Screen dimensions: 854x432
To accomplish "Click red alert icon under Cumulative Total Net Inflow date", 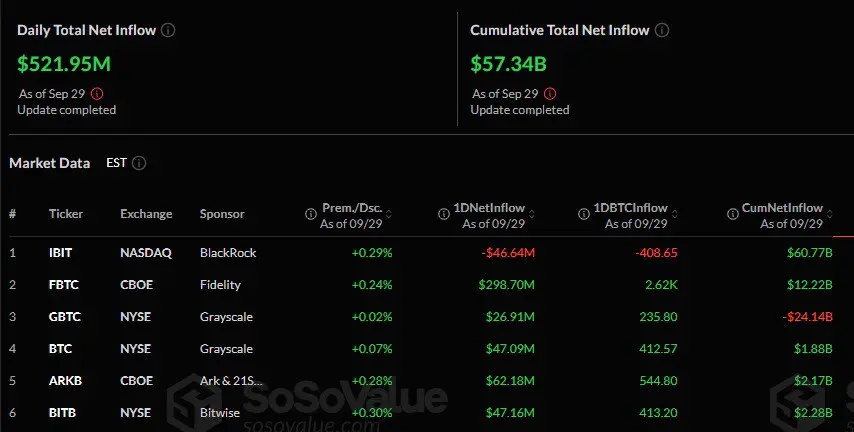I will click(550, 94).
